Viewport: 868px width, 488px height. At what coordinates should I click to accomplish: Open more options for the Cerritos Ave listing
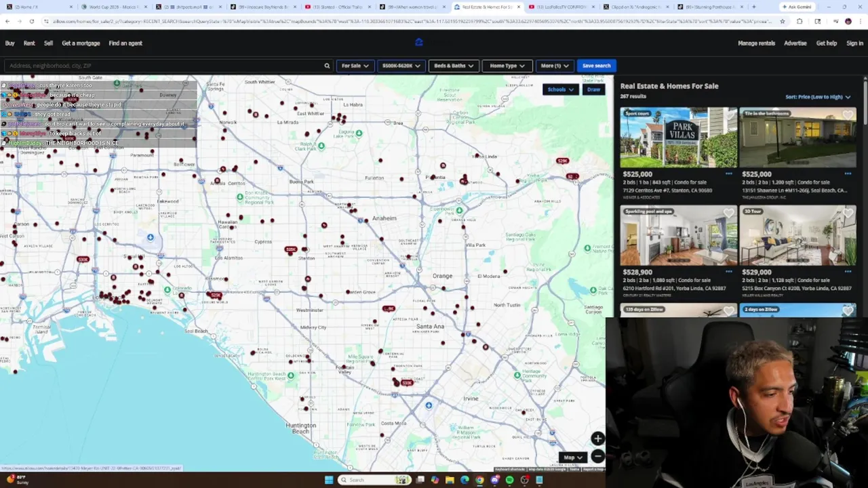pyautogui.click(x=728, y=174)
